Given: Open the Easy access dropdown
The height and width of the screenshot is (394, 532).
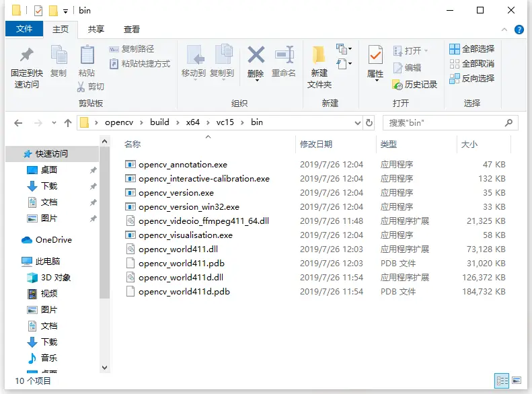Looking at the screenshot, I should coord(344,64).
